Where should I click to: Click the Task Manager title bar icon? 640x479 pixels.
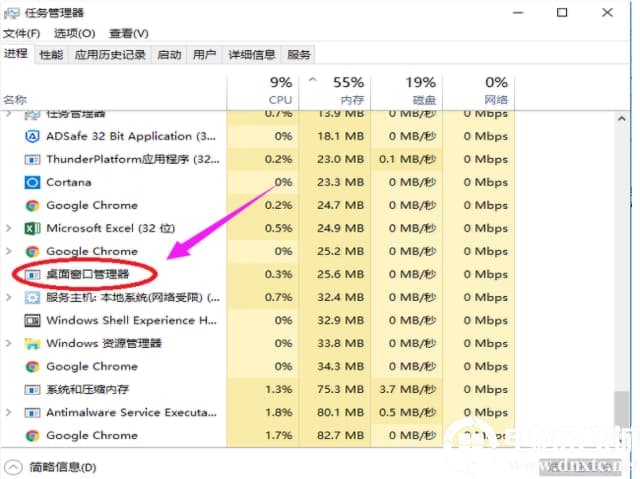coord(11,13)
